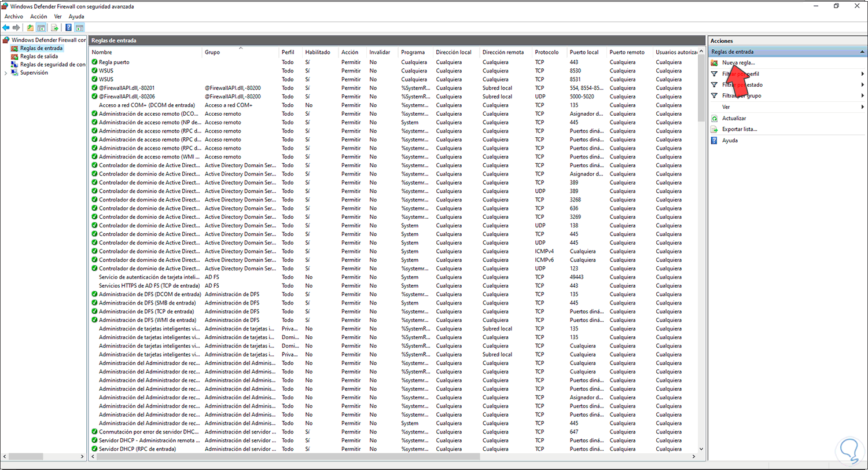
Task: Click the funnel icon beside Filtrar por perfil
Action: pos(715,74)
